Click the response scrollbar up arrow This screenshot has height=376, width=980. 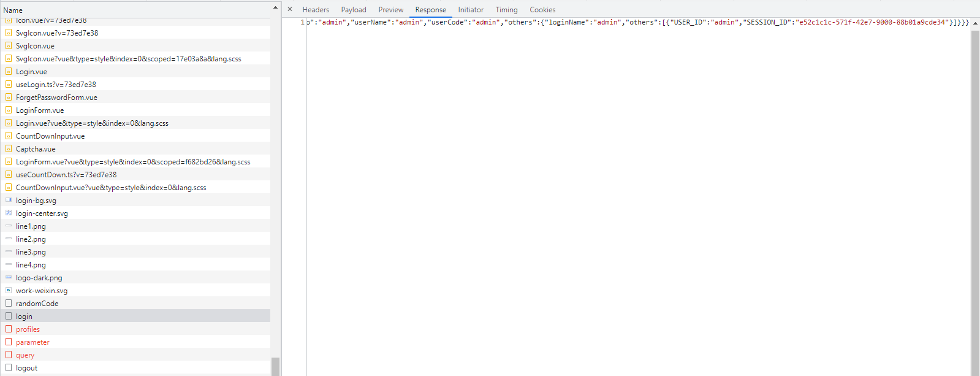point(975,23)
